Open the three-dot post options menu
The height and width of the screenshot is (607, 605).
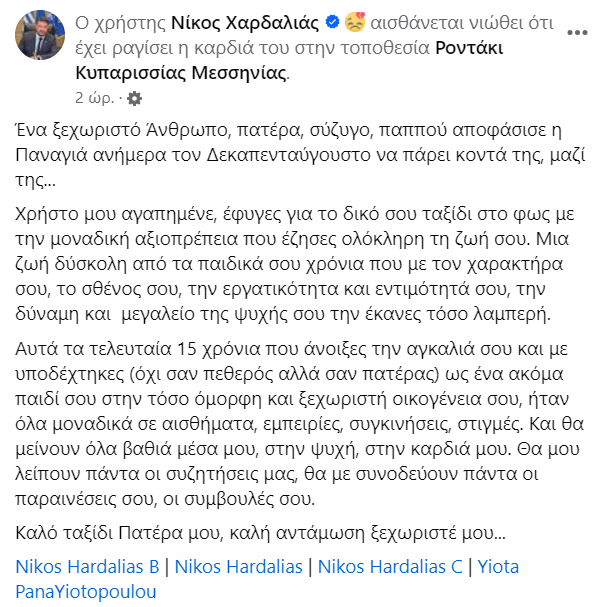click(577, 32)
